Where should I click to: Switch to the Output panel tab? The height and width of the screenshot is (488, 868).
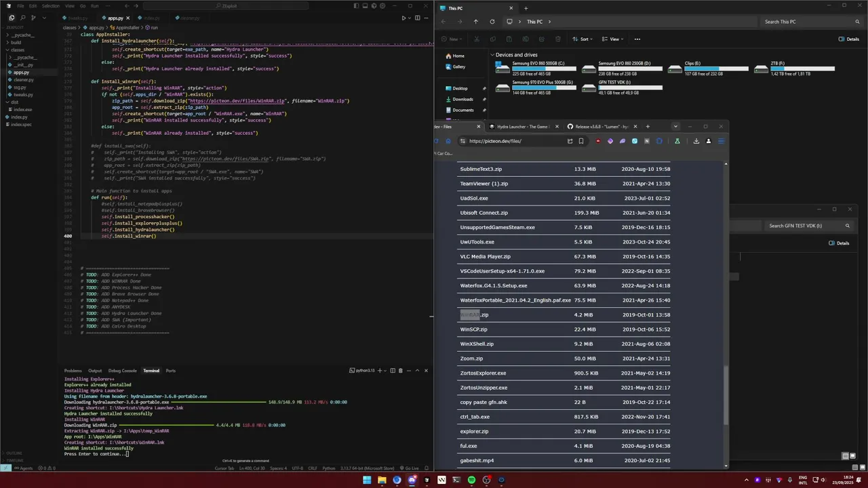[95, 371]
